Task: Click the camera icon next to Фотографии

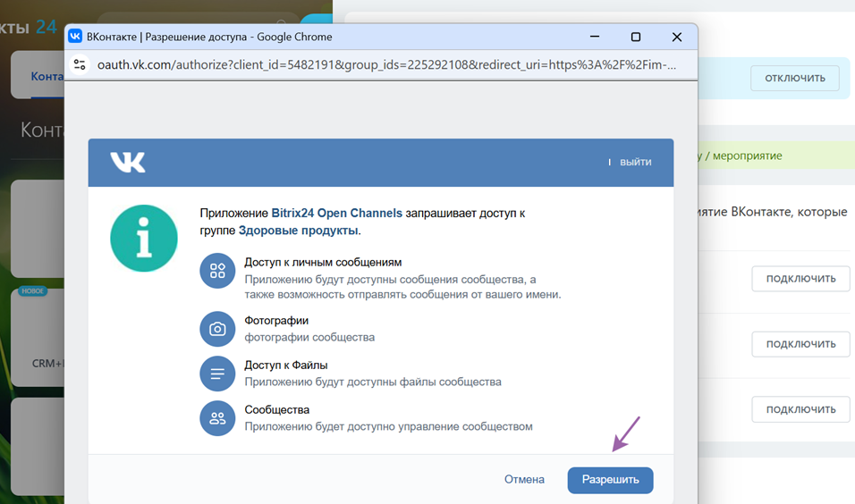Action: tap(217, 329)
